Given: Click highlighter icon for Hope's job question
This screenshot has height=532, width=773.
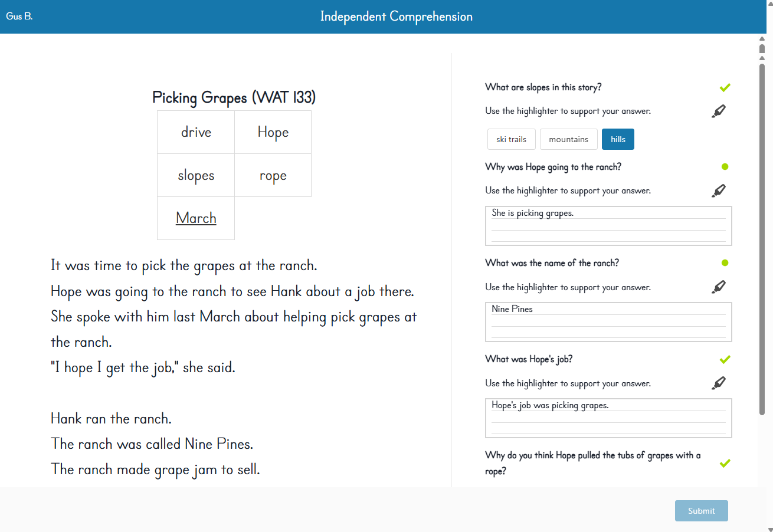Looking at the screenshot, I should (x=718, y=383).
